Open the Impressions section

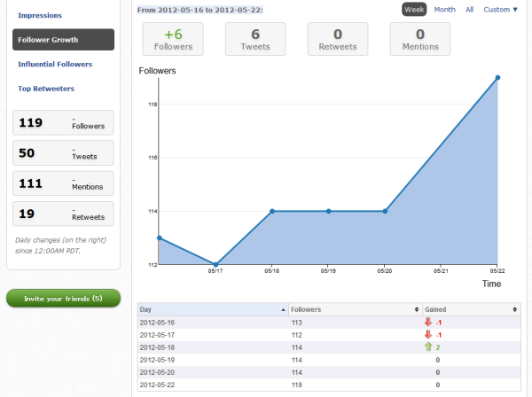pyautogui.click(x=40, y=15)
